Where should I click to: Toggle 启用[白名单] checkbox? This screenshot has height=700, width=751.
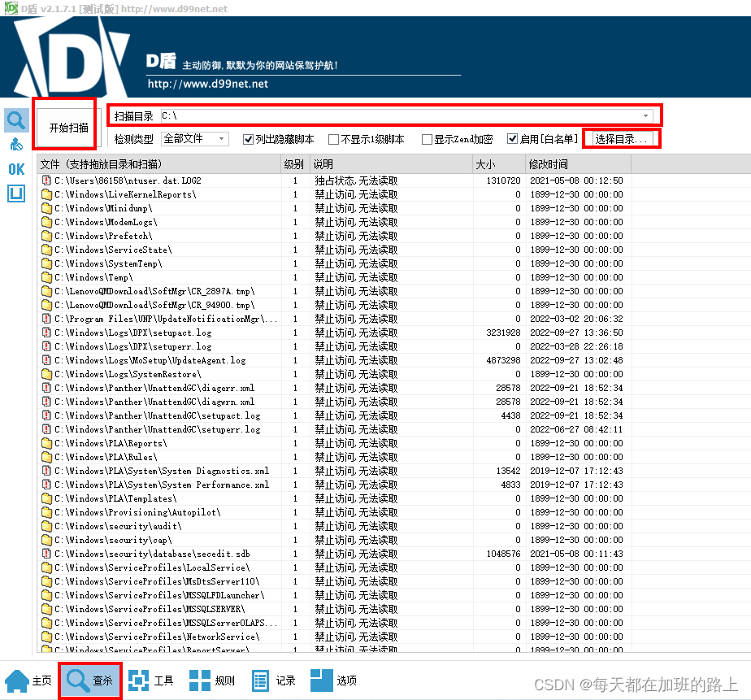click(513, 139)
